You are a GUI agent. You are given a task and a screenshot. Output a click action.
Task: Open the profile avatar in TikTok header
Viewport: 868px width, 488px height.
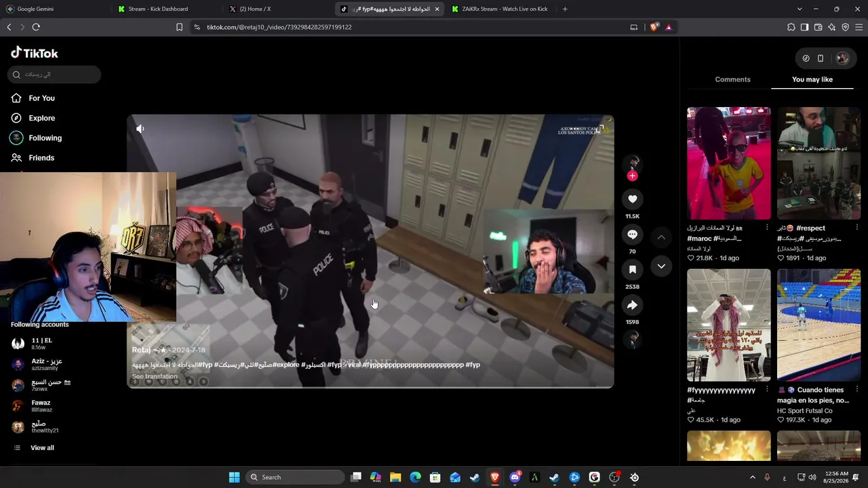(842, 58)
